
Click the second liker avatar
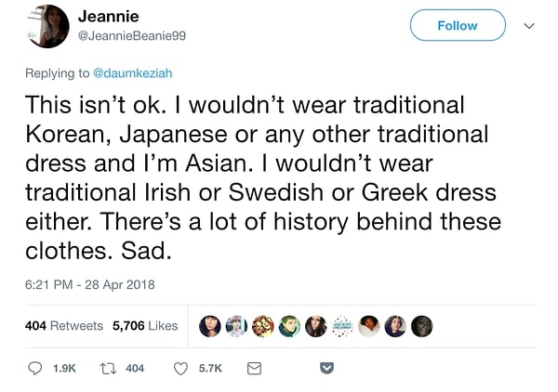237,326
